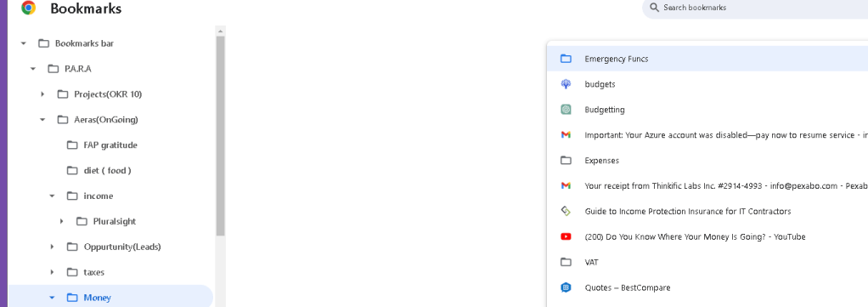Viewport: 868px width, 307px height.
Task: Click the Aeras(OnGoing) folder icon
Action: tap(63, 120)
